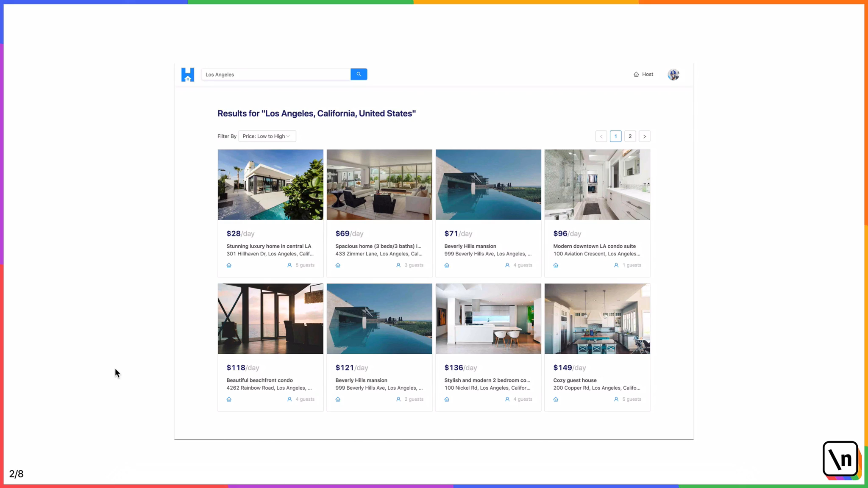Click the previous page chevron

click(601, 136)
